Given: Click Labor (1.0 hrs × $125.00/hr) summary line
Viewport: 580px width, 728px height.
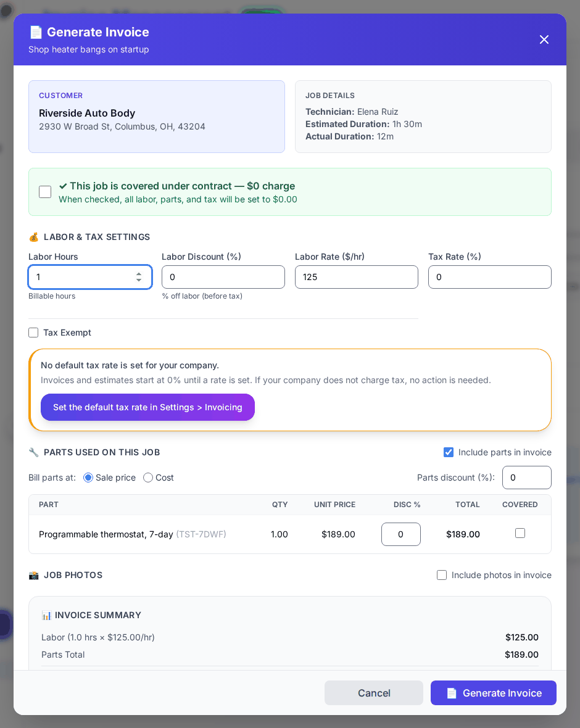Looking at the screenshot, I should tap(98, 637).
